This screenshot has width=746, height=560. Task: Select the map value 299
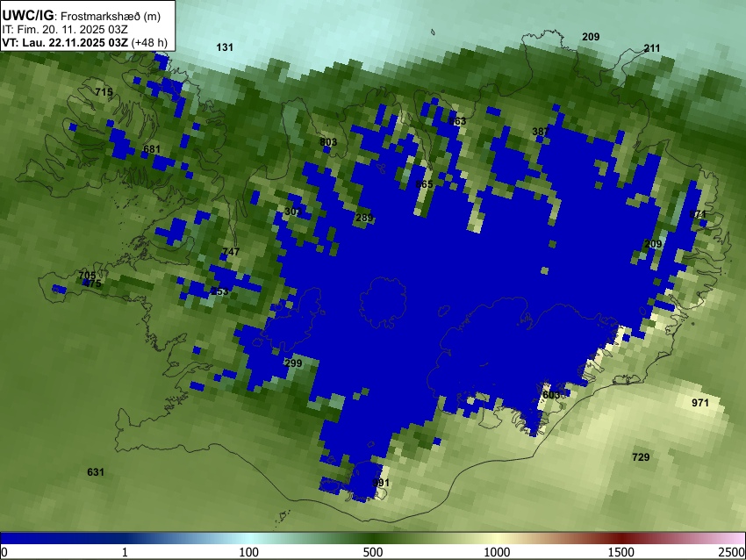[x=293, y=363]
